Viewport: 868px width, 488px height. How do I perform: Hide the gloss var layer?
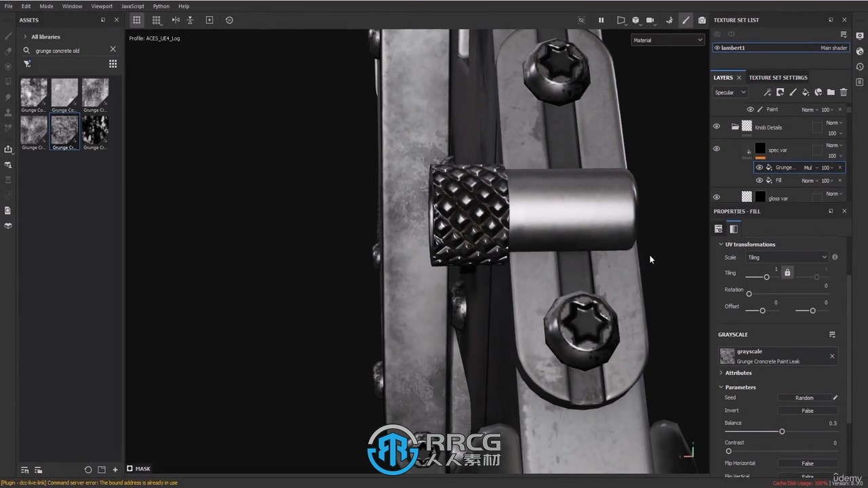(716, 197)
